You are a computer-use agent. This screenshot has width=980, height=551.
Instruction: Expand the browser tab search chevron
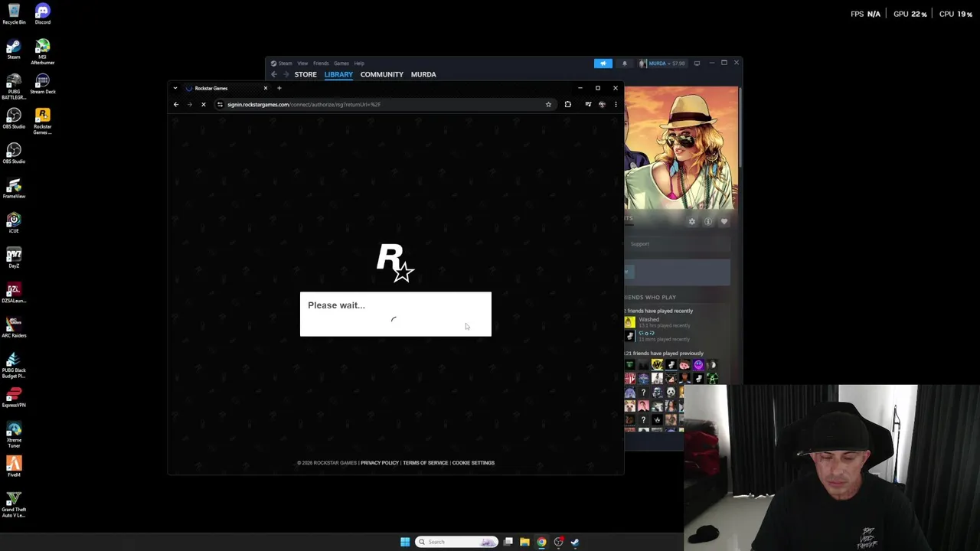click(x=175, y=88)
